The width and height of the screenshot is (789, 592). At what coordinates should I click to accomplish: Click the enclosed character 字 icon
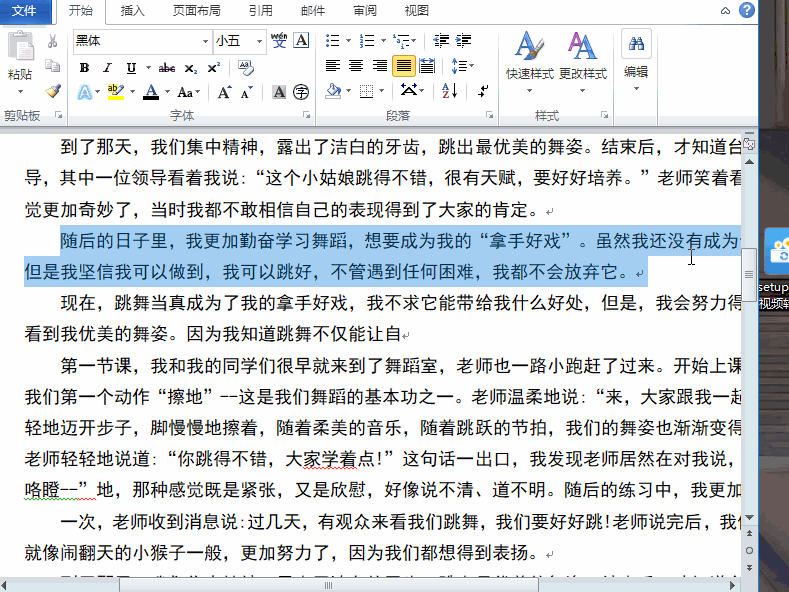pos(301,91)
